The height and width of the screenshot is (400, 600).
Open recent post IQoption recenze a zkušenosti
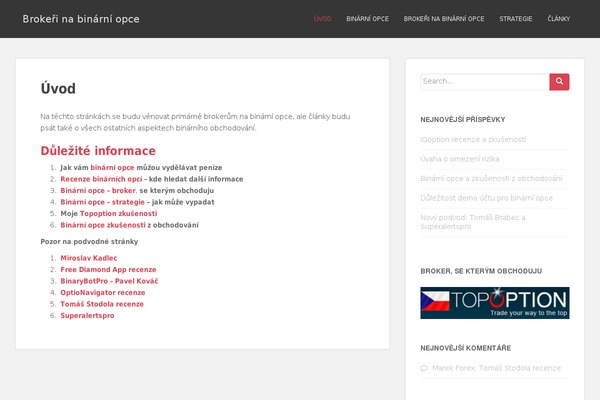click(473, 139)
